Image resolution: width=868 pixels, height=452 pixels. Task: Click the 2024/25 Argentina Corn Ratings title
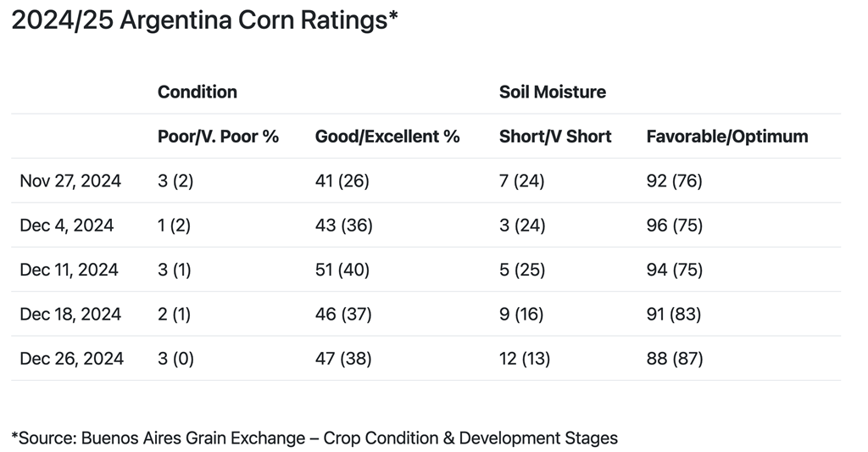click(204, 21)
